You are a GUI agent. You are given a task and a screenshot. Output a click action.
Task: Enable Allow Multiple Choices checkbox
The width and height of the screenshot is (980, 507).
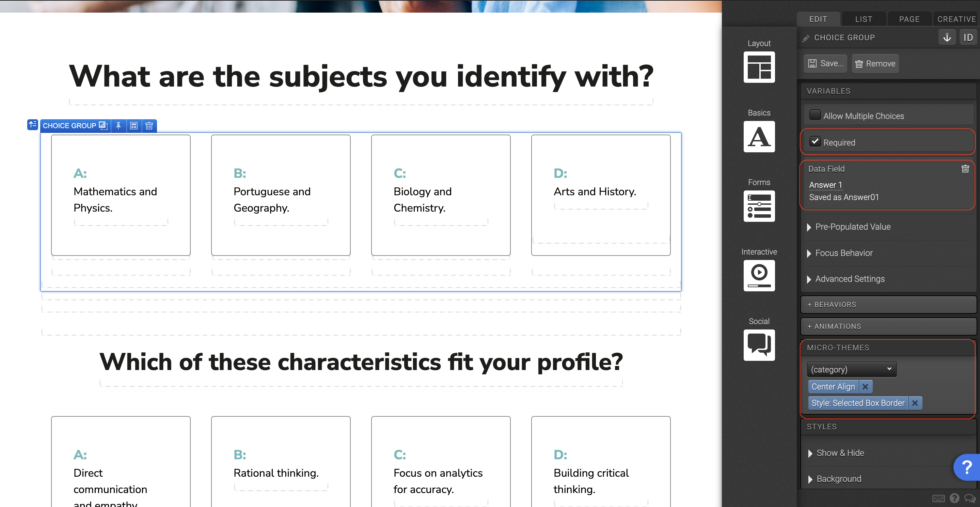pos(815,115)
